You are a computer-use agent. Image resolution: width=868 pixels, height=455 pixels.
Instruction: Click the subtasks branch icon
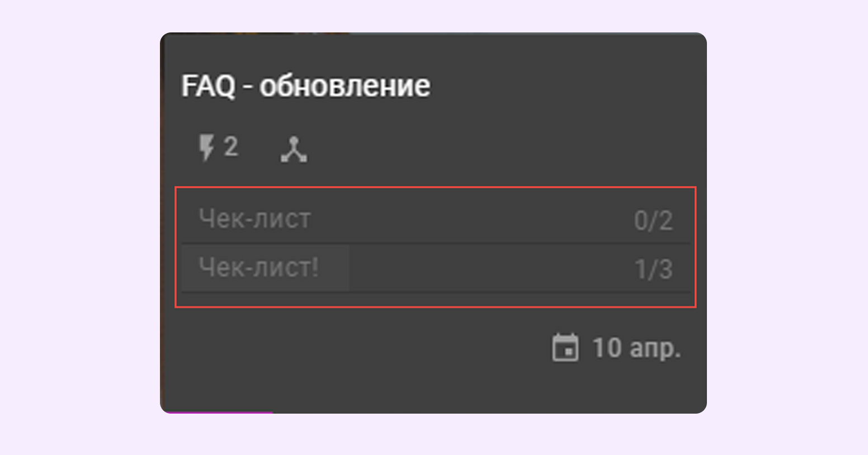(294, 150)
